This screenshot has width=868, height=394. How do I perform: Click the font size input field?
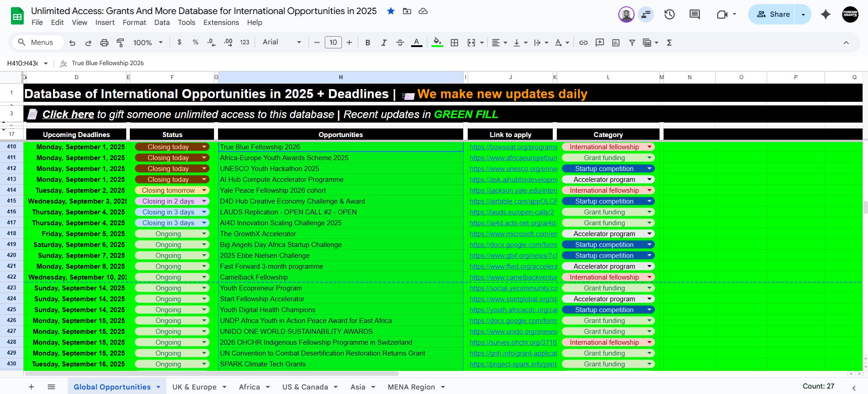pyautogui.click(x=333, y=43)
